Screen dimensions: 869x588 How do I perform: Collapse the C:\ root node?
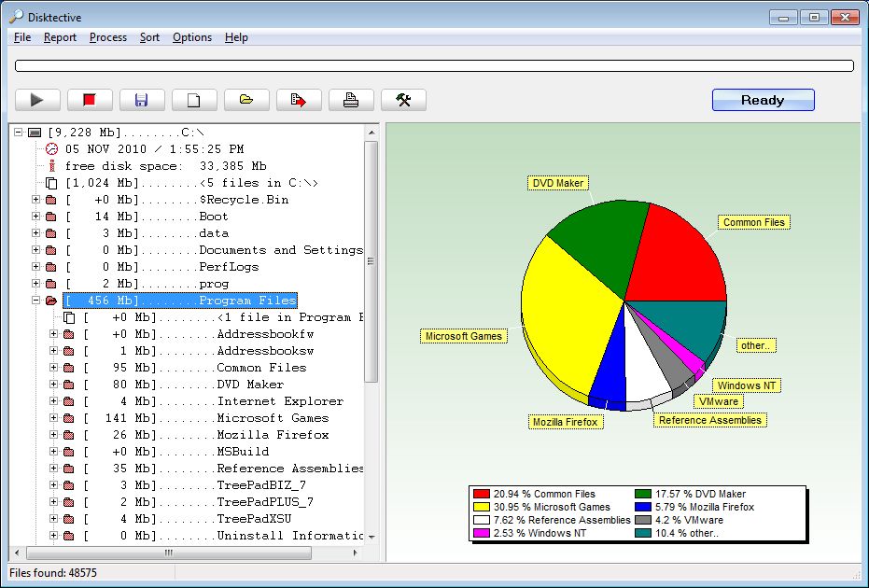tap(20, 132)
